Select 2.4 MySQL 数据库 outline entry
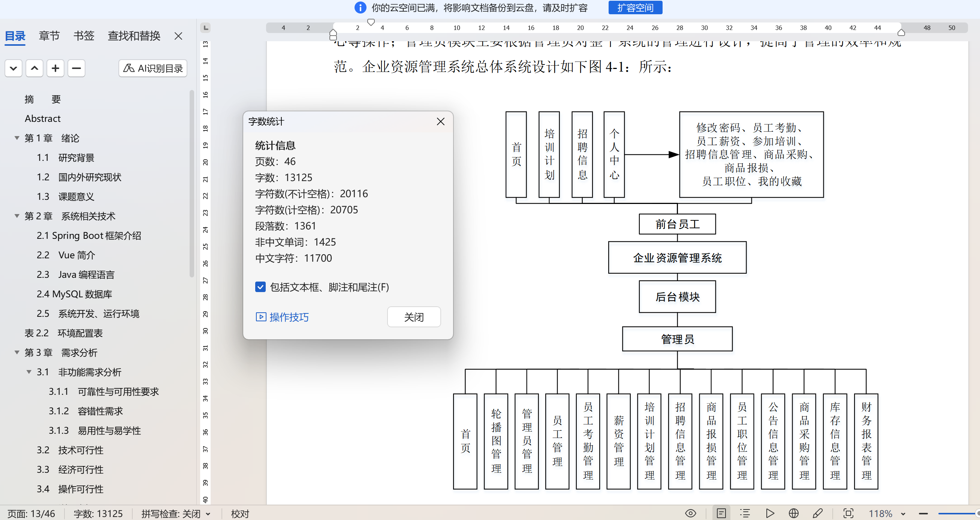Viewport: 980px width, 520px height. click(74, 294)
